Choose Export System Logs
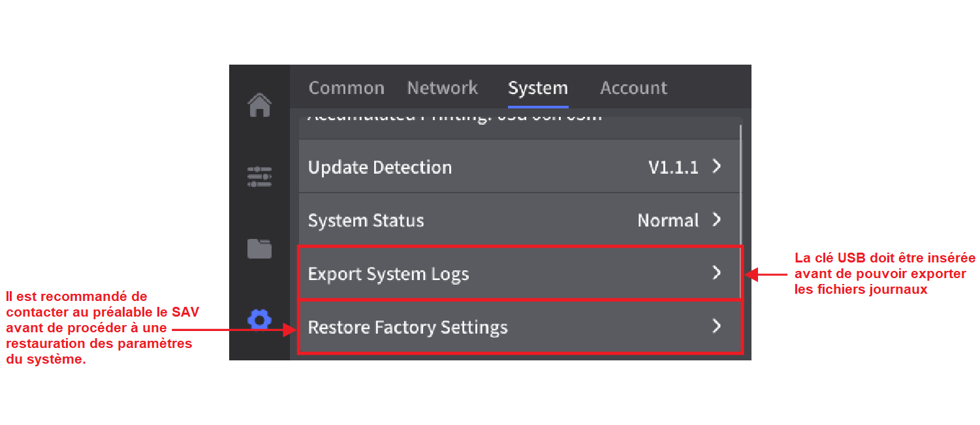 point(388,274)
